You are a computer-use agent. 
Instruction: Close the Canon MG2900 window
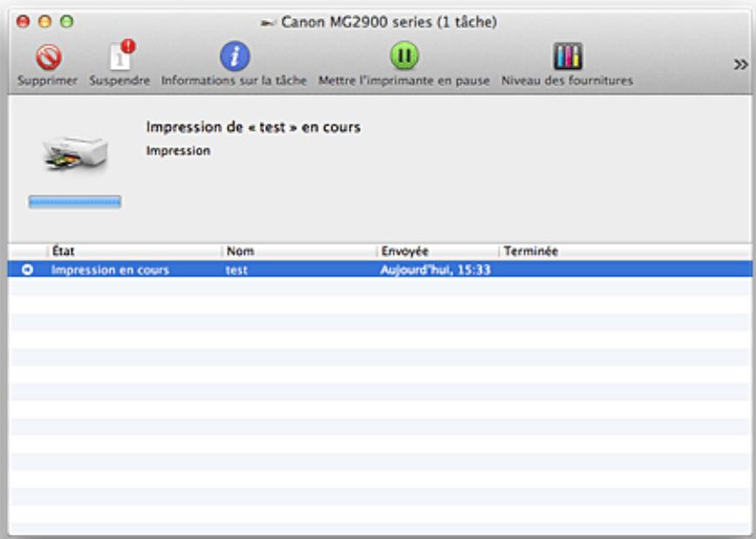[x=23, y=21]
